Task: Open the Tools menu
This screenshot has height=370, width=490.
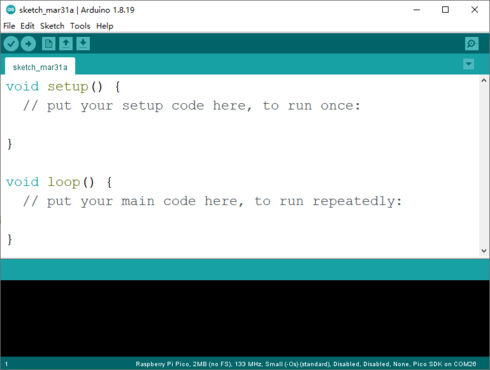Action: click(x=80, y=26)
